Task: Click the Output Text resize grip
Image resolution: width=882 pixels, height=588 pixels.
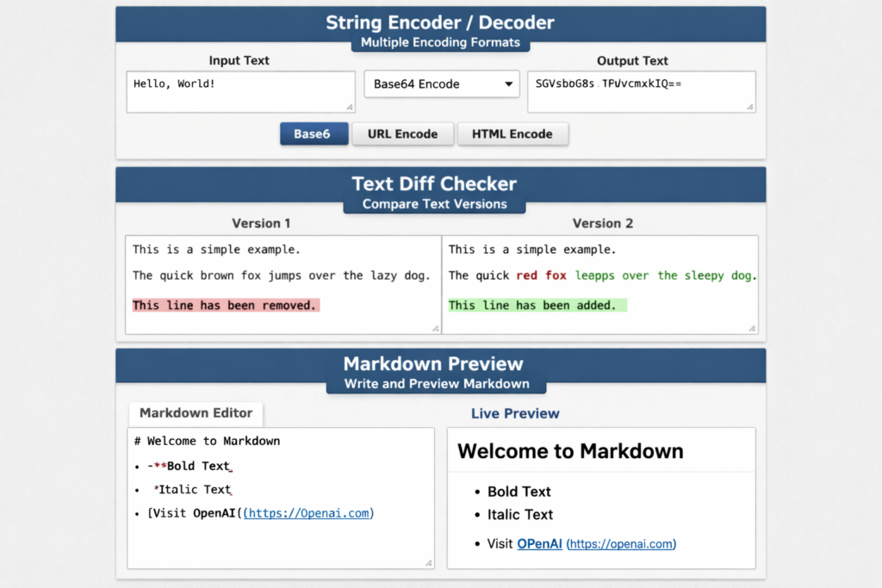Action: (750, 107)
